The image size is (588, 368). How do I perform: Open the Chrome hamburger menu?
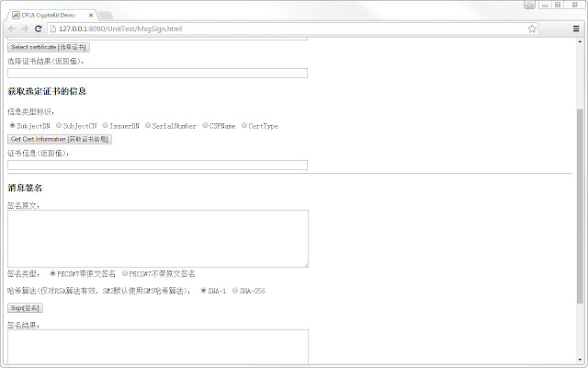pos(576,29)
